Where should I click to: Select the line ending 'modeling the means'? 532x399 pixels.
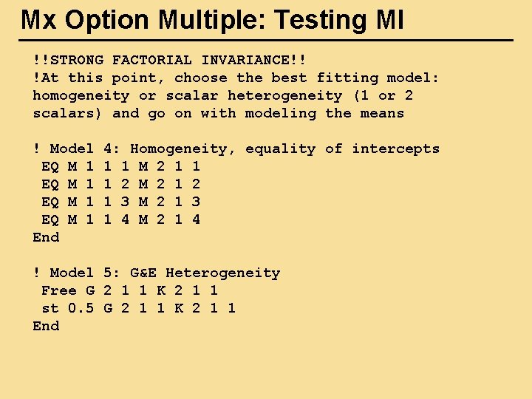tap(218, 113)
